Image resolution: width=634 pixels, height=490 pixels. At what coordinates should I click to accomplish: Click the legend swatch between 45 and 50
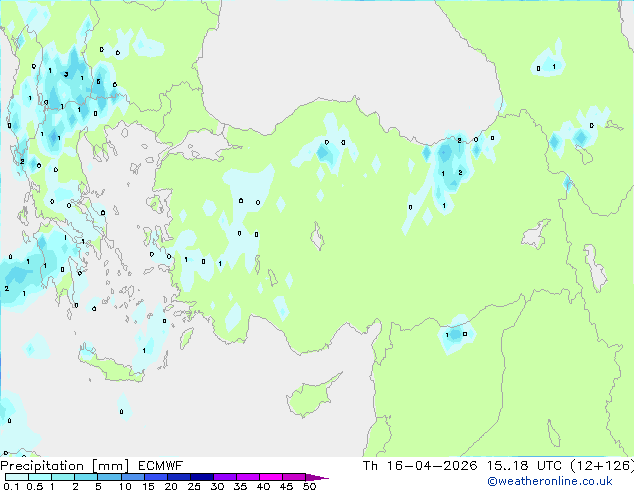point(294,477)
